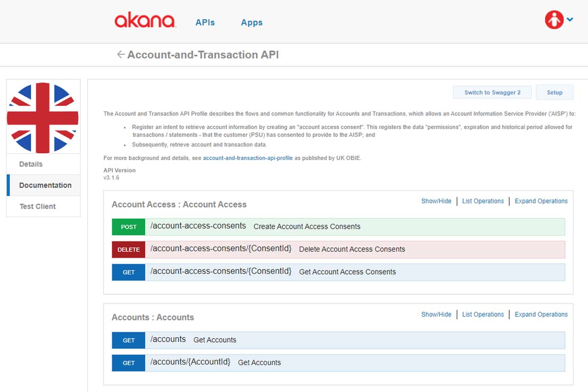Click List Operations for Accounts section
Viewport: 588px width, 392px height.
[483, 314]
